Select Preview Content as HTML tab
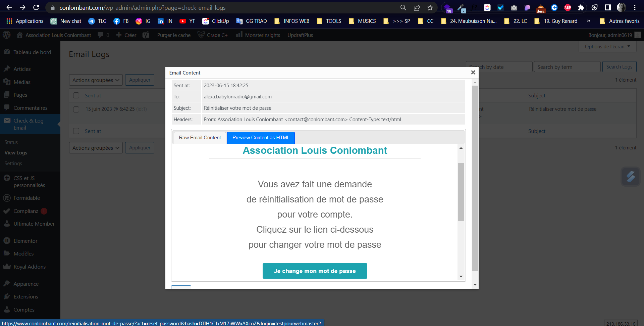644x326 pixels. pyautogui.click(x=261, y=138)
